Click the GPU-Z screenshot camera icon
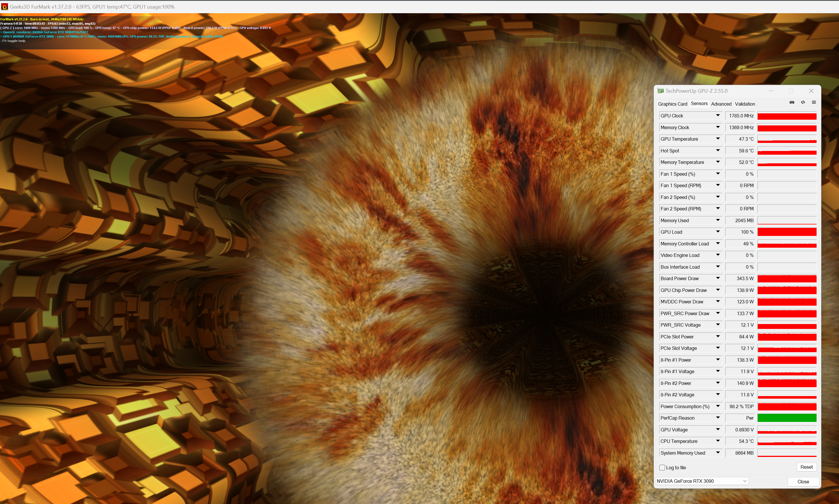Image resolution: width=839 pixels, height=504 pixels. 792,102
